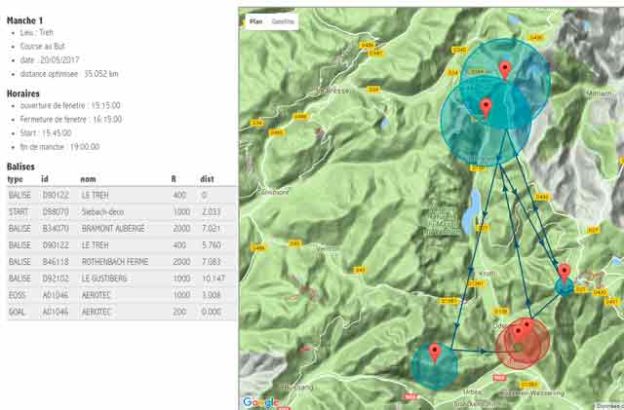Viewport: 624px width, 410px height.
Task: Click the 'type' column header
Action: 15,179
